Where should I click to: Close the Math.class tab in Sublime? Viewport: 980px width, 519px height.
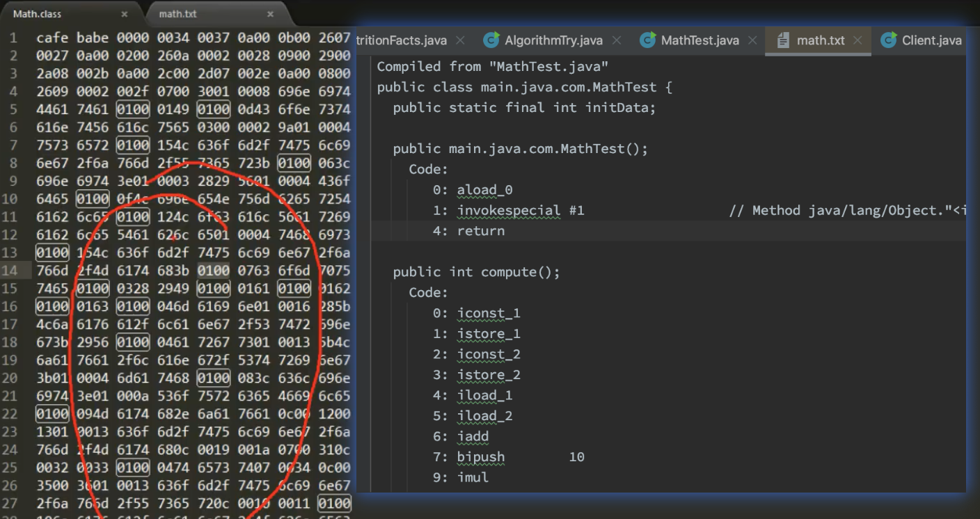[125, 14]
